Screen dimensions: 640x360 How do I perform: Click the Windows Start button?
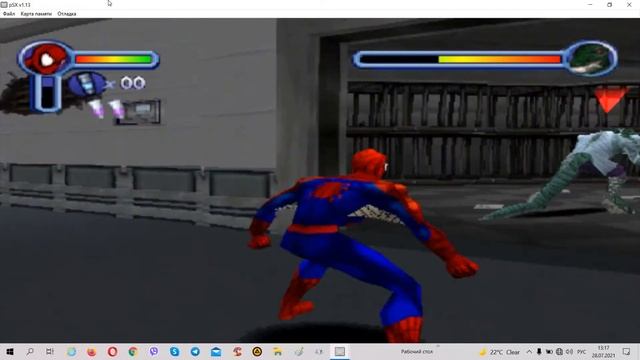tap(10, 351)
